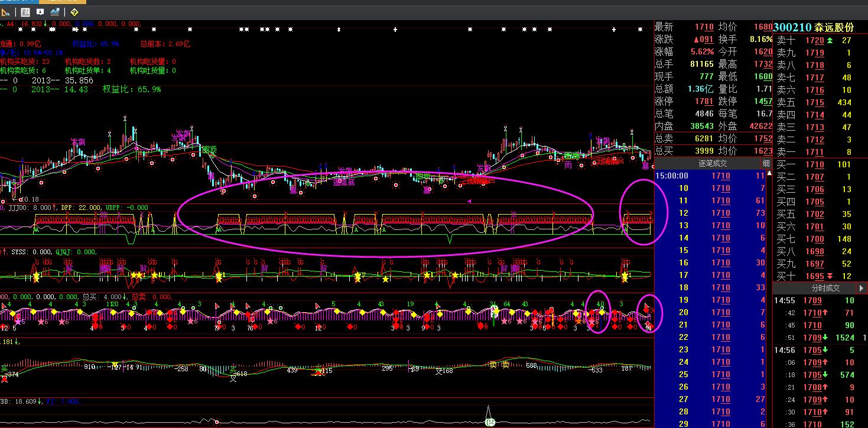This screenshot has width=868, height=428.
Task: Click red double-down arrow beside 买十
Action: coord(830,276)
